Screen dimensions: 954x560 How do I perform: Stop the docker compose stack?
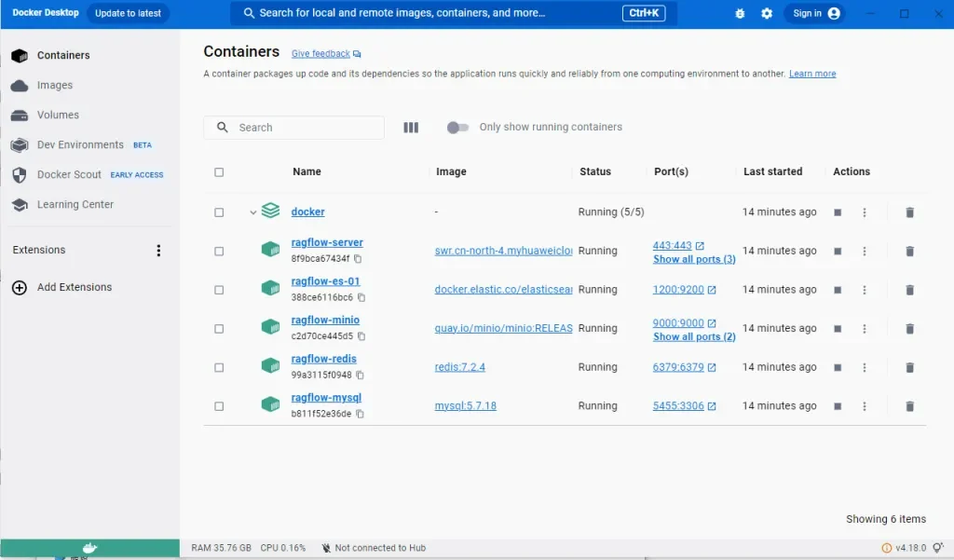tap(838, 212)
